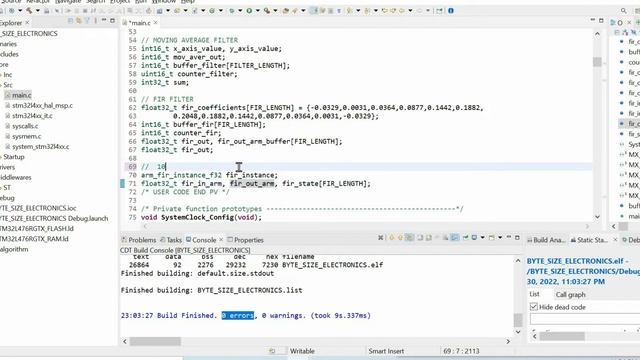Close the Static Stack Analyzer tab
Viewport: 640px width, 360px height.
[616, 240]
